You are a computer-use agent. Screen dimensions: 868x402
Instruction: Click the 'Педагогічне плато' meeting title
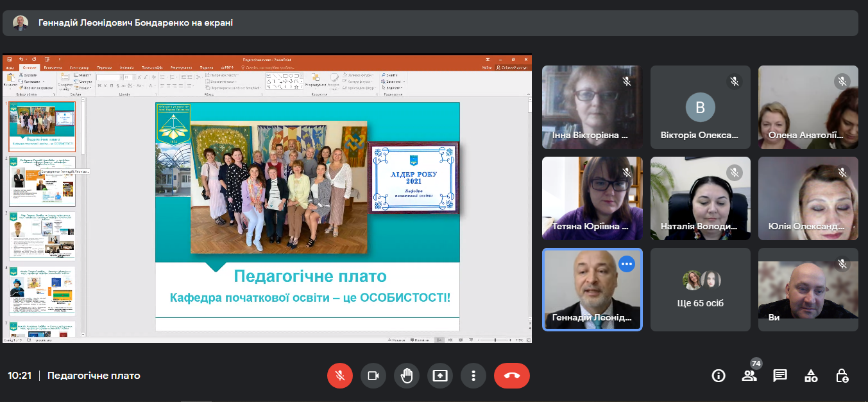tap(94, 376)
